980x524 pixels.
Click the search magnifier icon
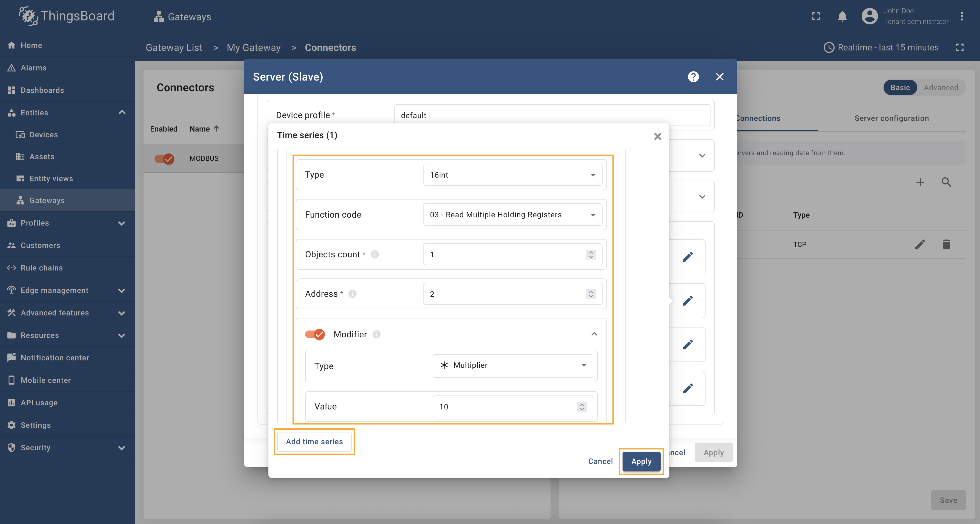[x=946, y=182]
